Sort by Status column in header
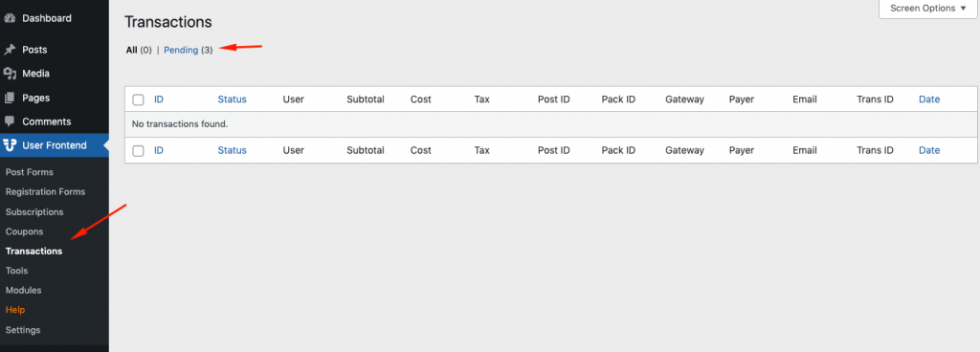This screenshot has width=980, height=352. 232,99
